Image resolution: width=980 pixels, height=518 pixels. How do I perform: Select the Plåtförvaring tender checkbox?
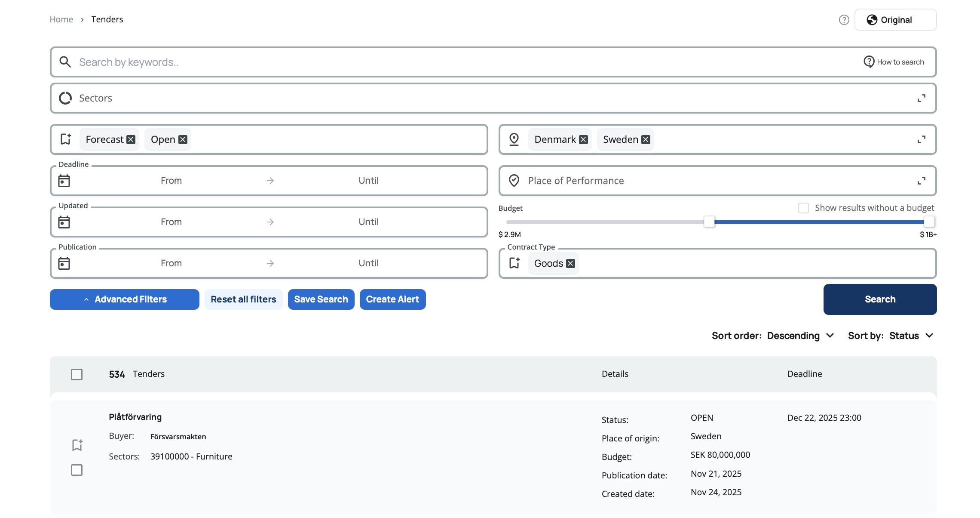[77, 470]
